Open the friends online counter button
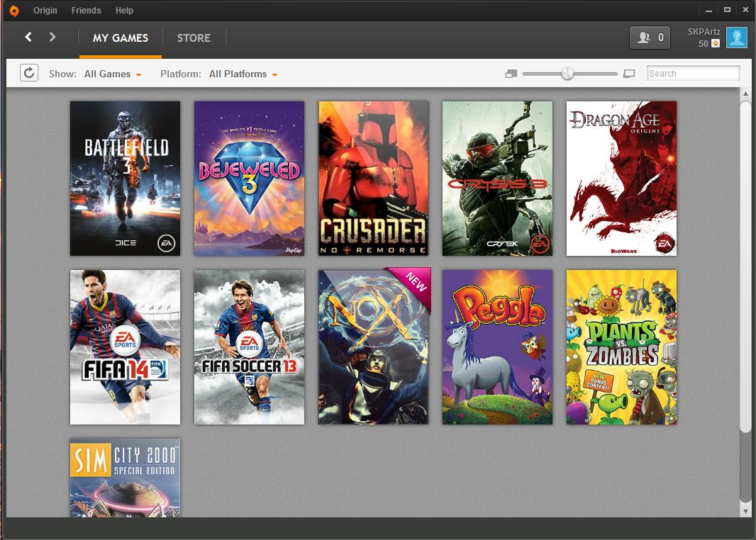Image resolution: width=756 pixels, height=540 pixels. pos(650,38)
